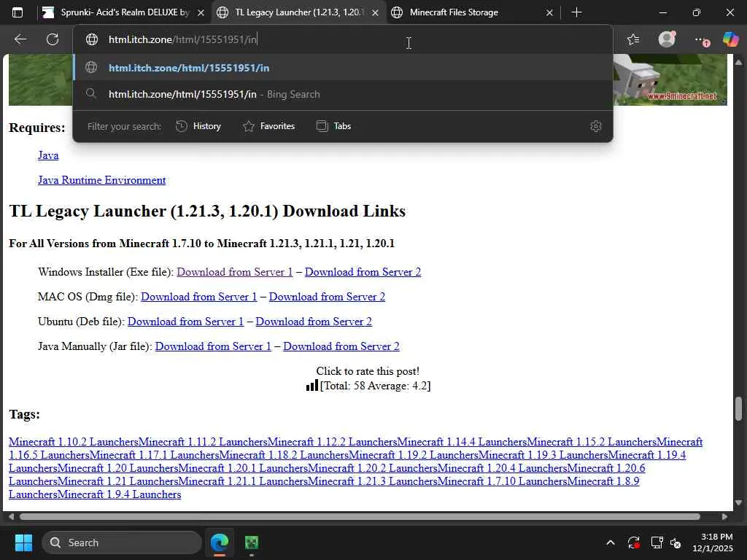Download Ubuntu Deb file from Server 1
Viewport: 747px width, 560px height.
185,322
